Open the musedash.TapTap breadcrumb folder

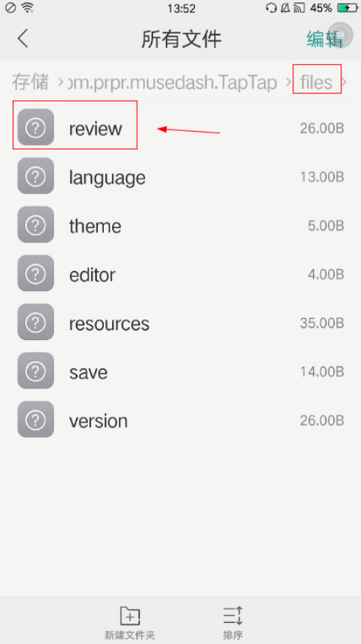pyautogui.click(x=171, y=83)
